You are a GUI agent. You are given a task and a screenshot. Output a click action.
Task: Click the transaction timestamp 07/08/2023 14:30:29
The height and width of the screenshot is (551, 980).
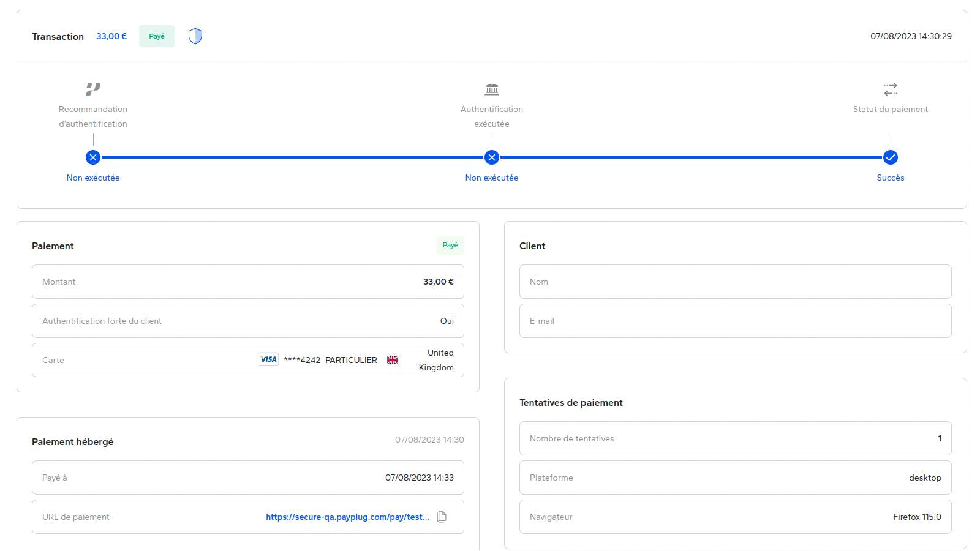pyautogui.click(x=911, y=36)
